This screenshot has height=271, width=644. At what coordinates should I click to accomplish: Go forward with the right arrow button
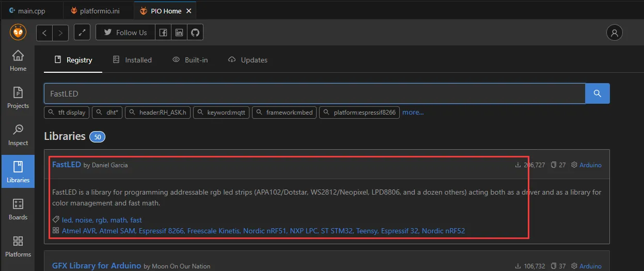60,33
